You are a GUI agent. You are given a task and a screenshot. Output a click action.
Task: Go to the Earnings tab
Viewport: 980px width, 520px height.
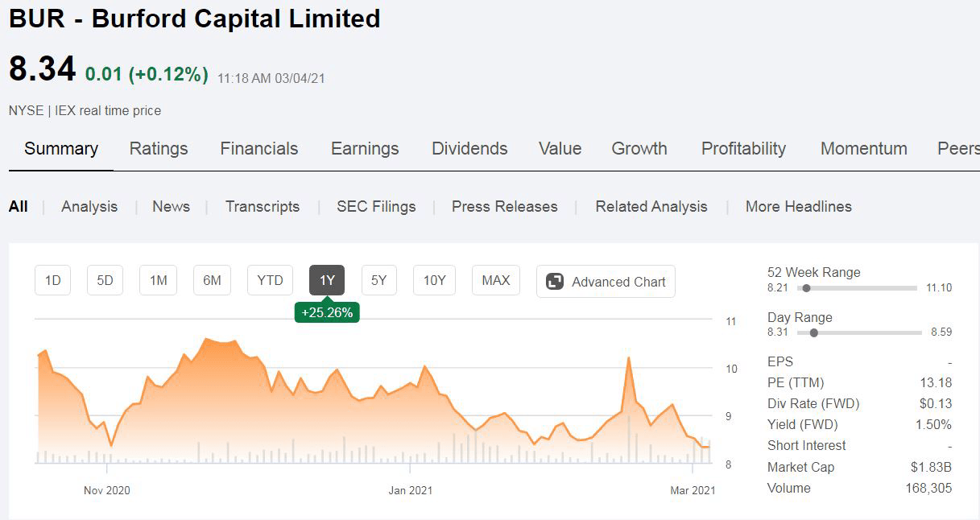click(365, 149)
